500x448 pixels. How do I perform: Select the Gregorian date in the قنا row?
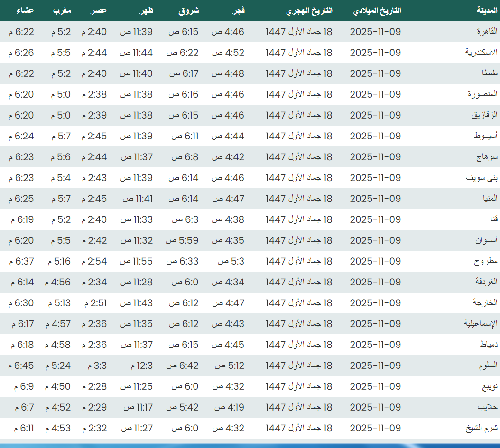[375, 219]
